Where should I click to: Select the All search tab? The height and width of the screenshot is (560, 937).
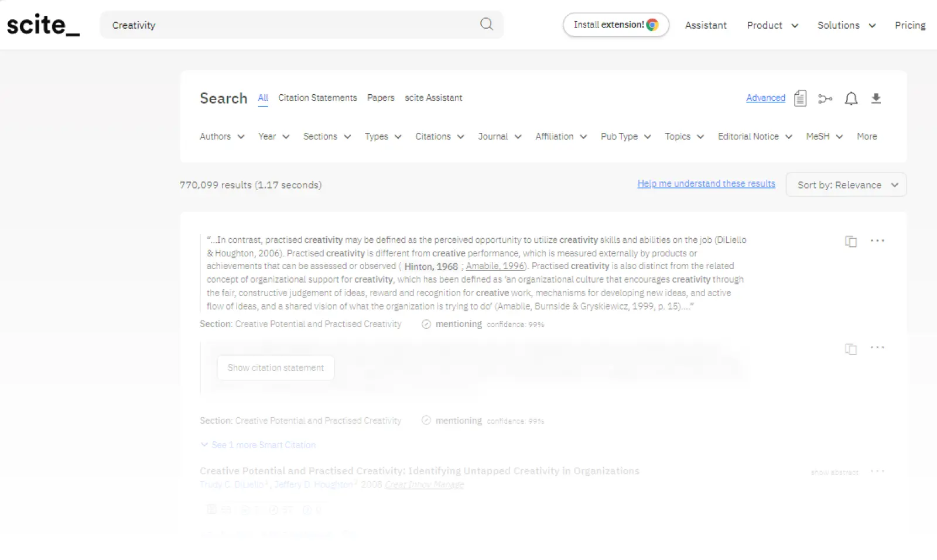(263, 98)
